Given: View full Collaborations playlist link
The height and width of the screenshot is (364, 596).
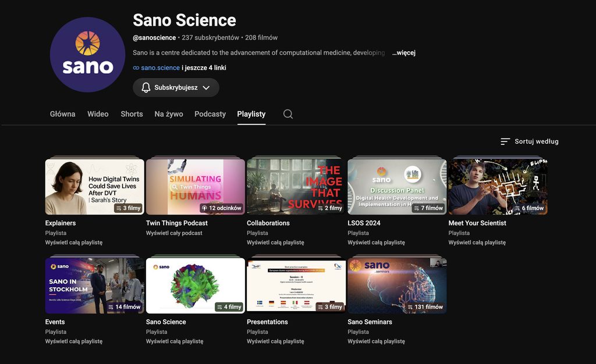Looking at the screenshot, I should [x=275, y=242].
